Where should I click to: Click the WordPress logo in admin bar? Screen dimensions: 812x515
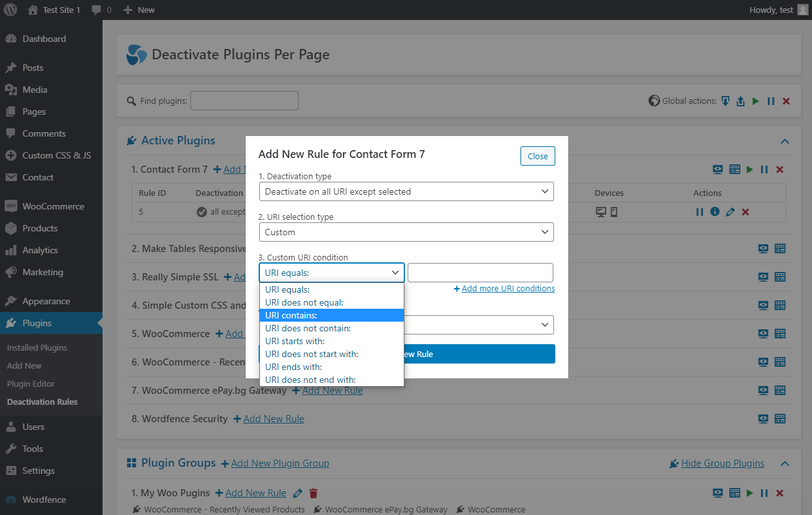tap(10, 10)
